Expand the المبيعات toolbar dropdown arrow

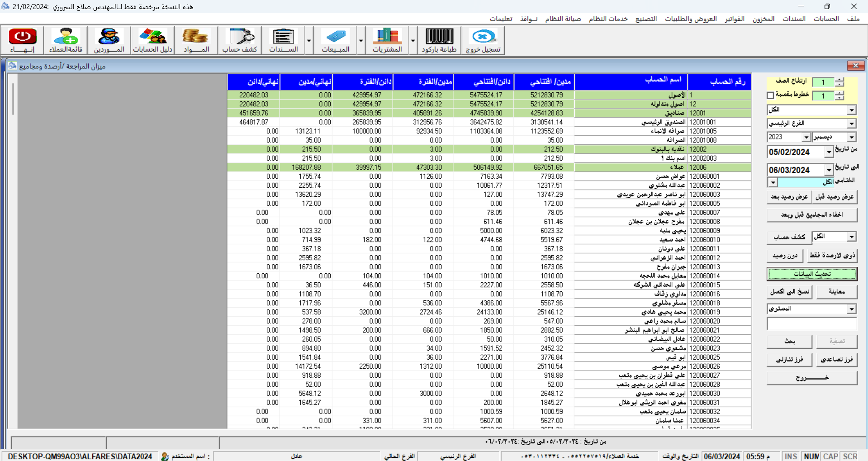361,40
